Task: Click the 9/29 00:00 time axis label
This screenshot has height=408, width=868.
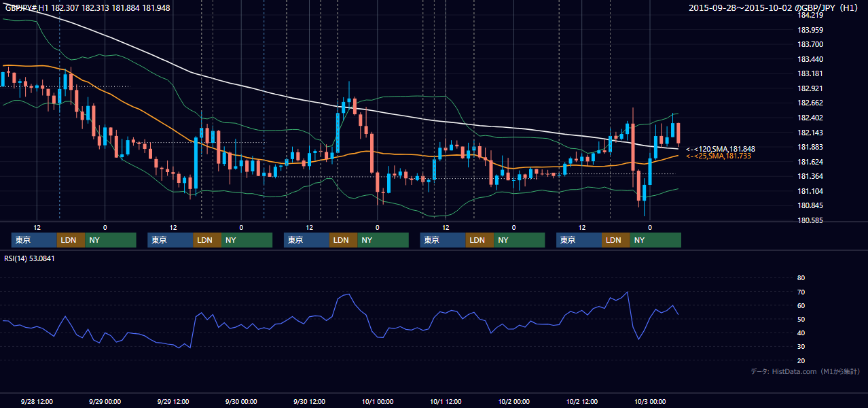Action: [x=105, y=401]
